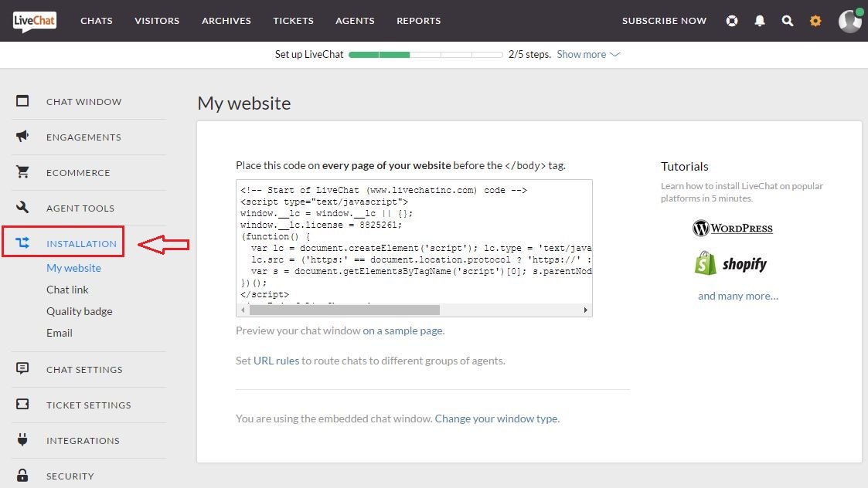Open the Email installation option
The image size is (868, 488).
pos(60,333)
